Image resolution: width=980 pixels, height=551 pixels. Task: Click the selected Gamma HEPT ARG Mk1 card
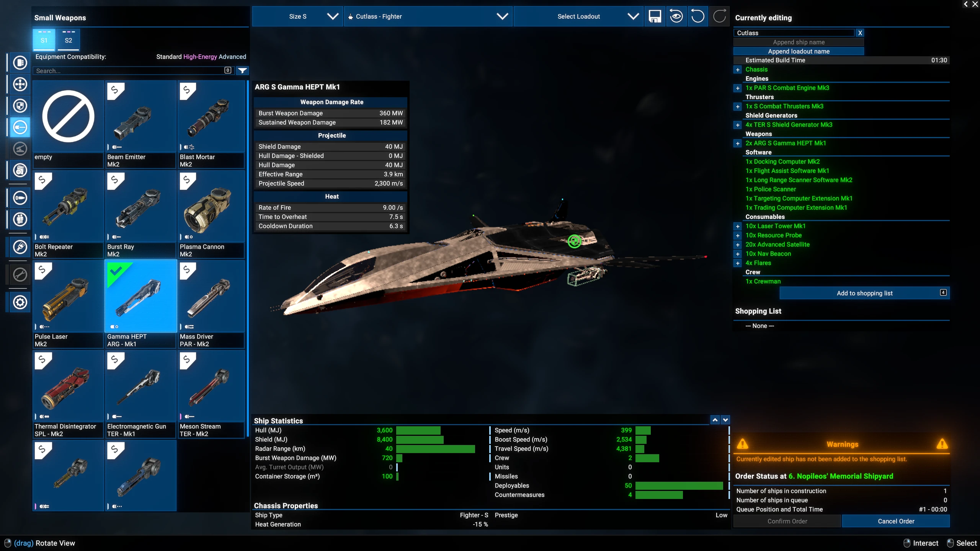click(141, 304)
